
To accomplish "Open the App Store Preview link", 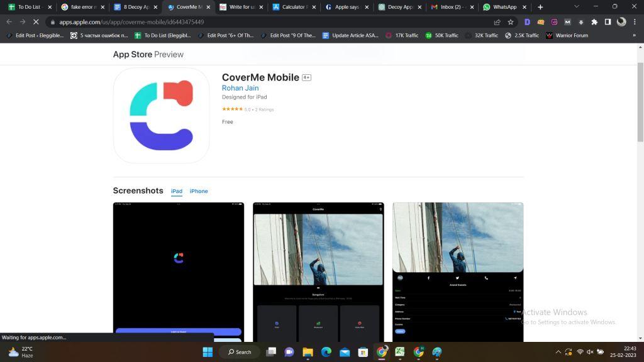I will point(148,54).
